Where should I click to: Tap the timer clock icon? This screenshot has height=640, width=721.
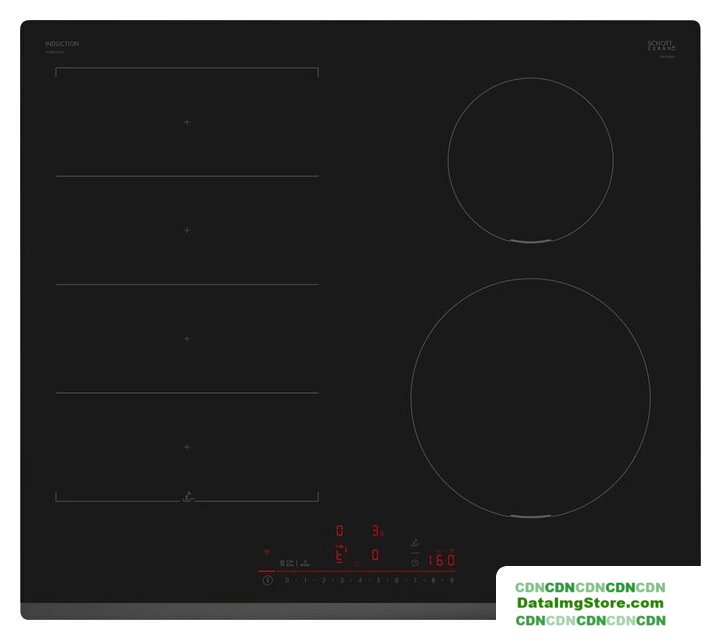pyautogui.click(x=414, y=562)
